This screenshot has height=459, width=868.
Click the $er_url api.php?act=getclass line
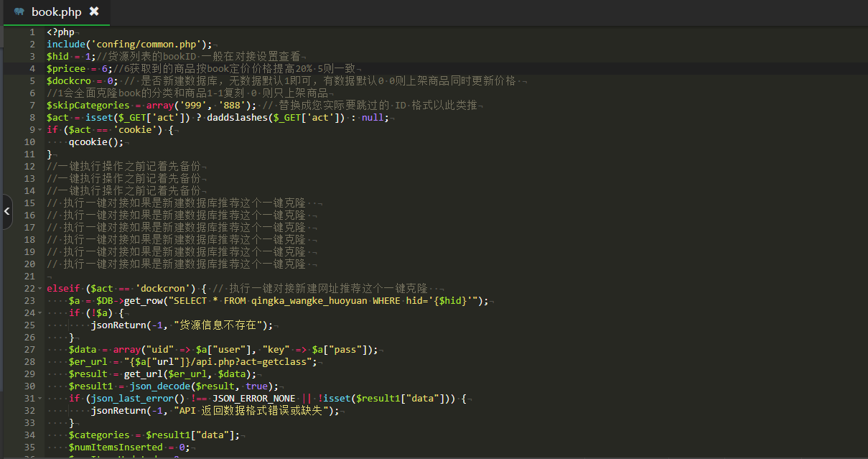[193, 361]
